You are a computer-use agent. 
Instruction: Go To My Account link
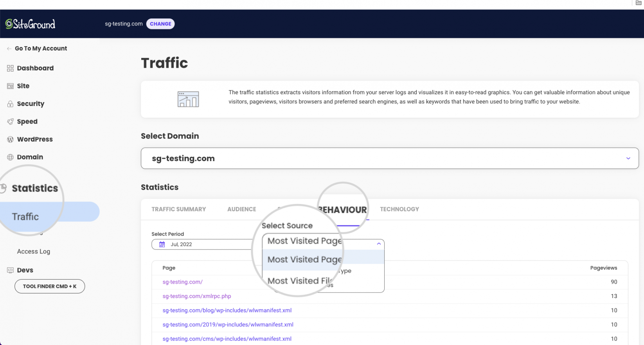pos(41,49)
